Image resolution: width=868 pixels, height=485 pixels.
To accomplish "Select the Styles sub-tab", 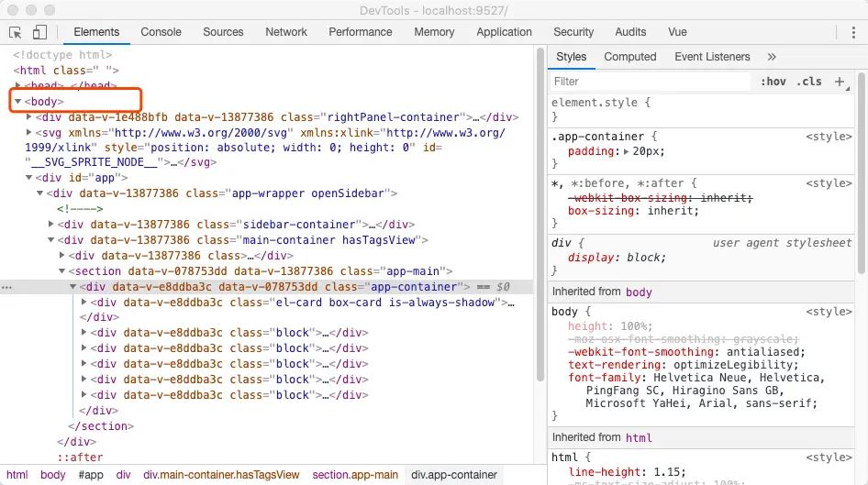I will point(572,57).
